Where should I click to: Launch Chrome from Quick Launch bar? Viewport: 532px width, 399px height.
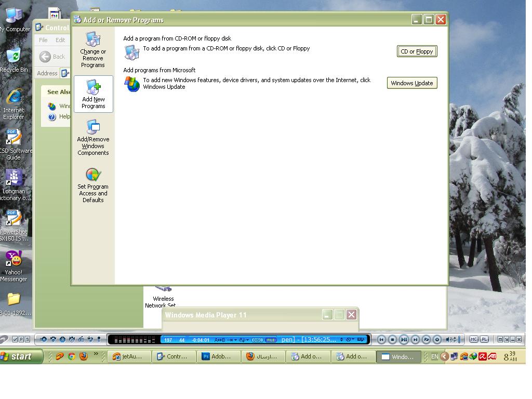(71, 356)
